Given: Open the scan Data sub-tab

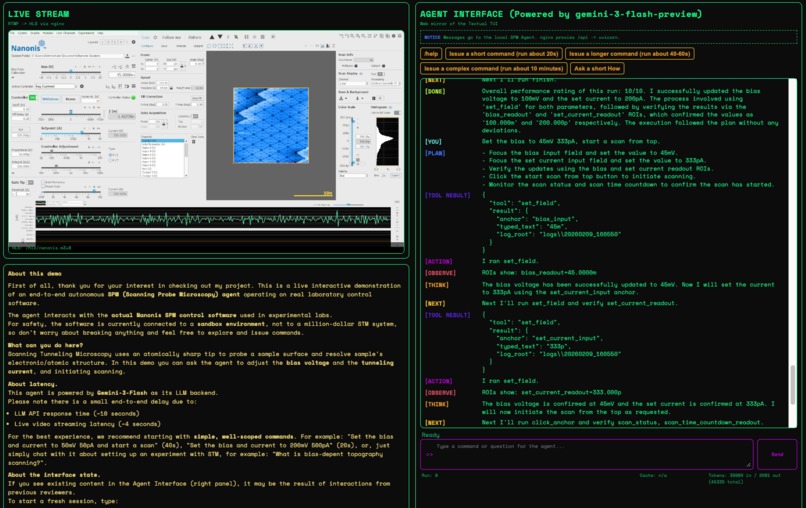Looking at the screenshot, I should [x=164, y=46].
